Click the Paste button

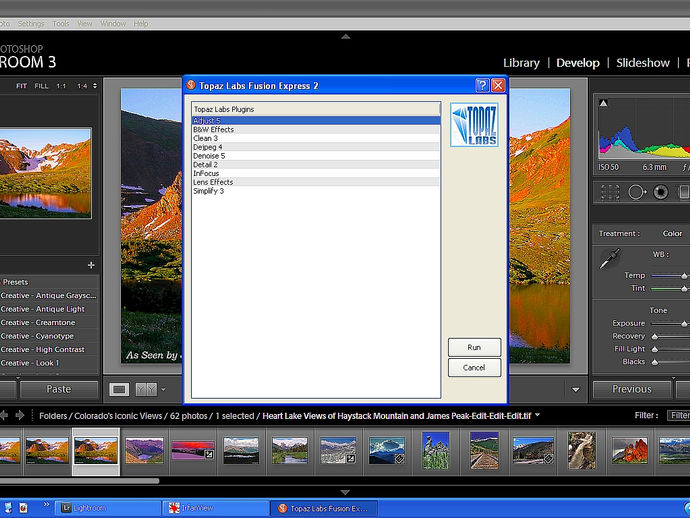59,389
